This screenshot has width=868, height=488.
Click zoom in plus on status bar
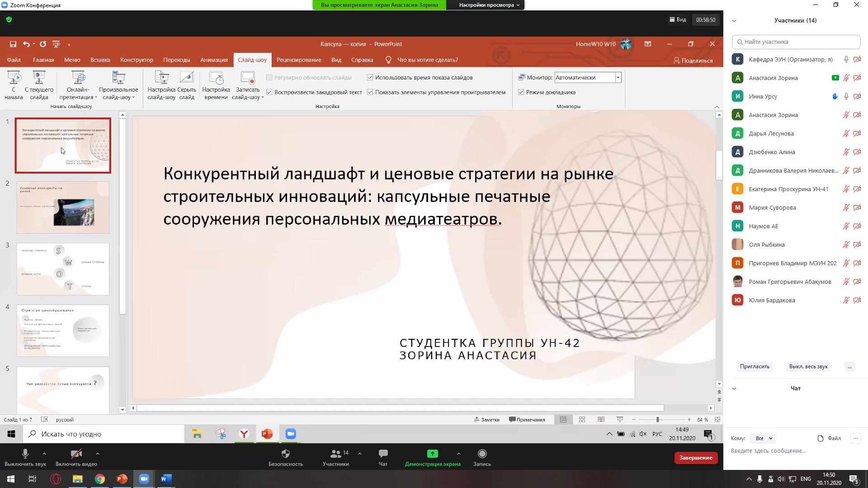point(689,420)
